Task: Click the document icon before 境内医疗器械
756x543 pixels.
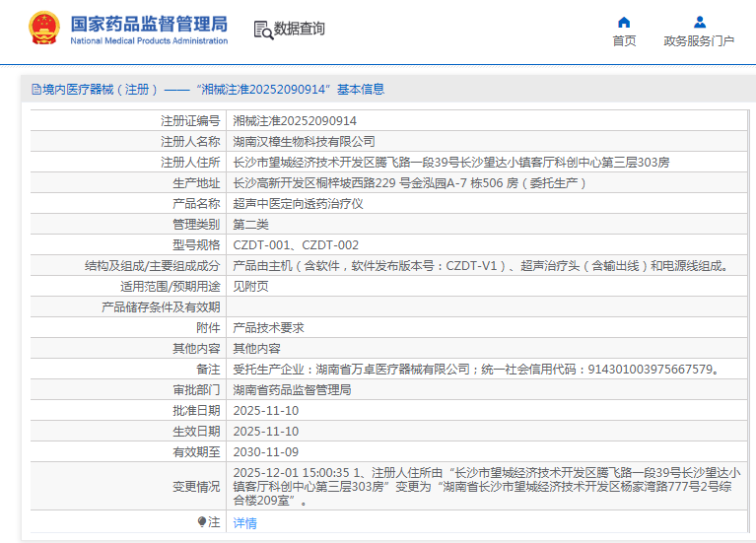Action: [x=35, y=90]
